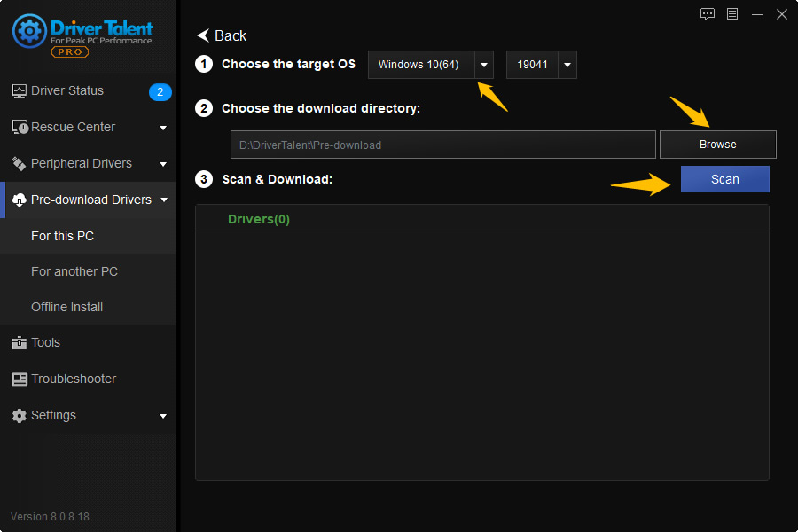Viewport: 798px width, 532px height.
Task: Click the Peripheral Drivers icon
Action: click(x=19, y=163)
